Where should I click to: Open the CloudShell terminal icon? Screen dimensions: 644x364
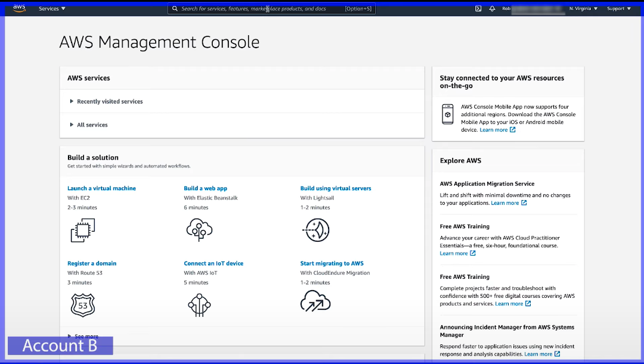coord(478,9)
